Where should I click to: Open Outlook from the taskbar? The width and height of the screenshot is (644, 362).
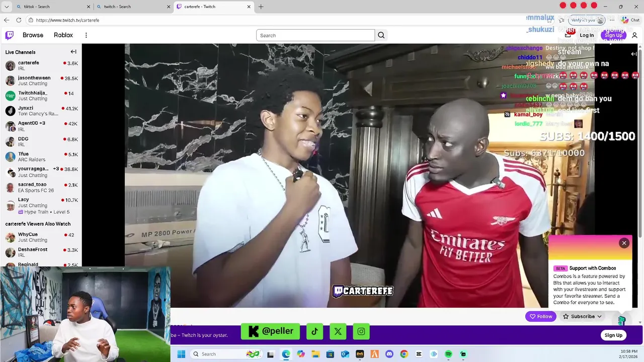click(345, 354)
